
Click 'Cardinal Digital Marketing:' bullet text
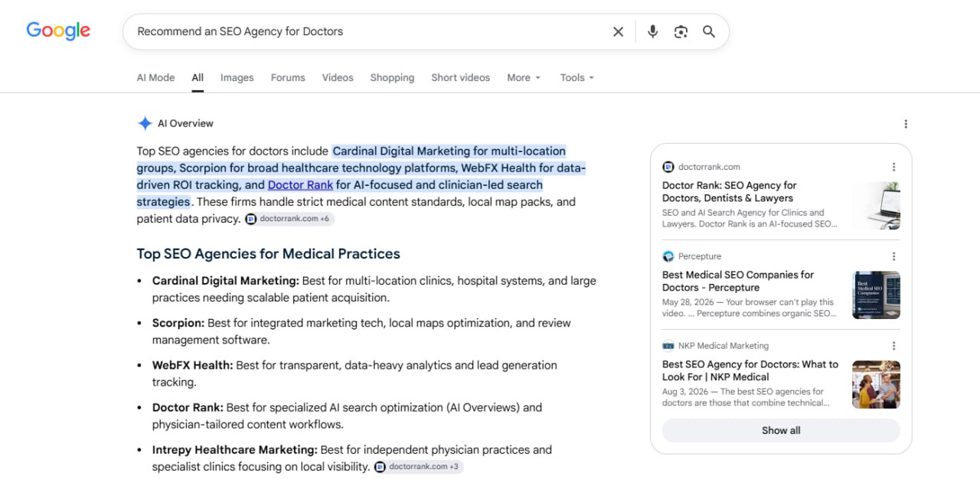226,281
